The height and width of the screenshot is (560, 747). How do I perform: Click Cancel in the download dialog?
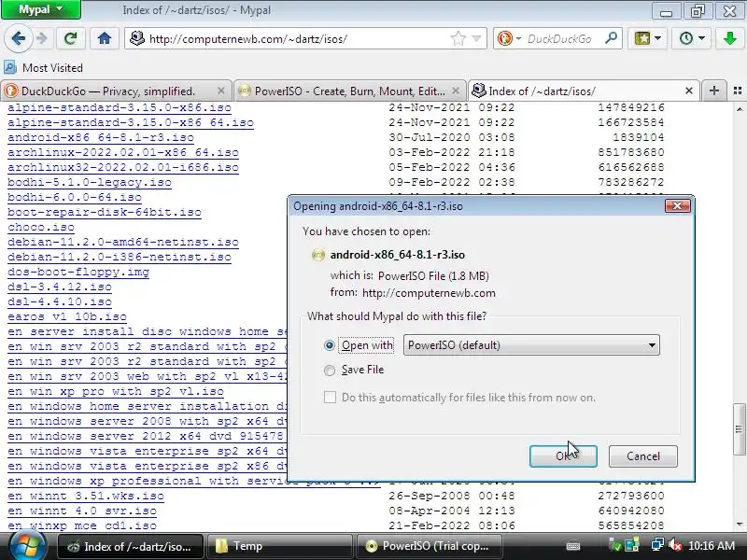pos(643,456)
